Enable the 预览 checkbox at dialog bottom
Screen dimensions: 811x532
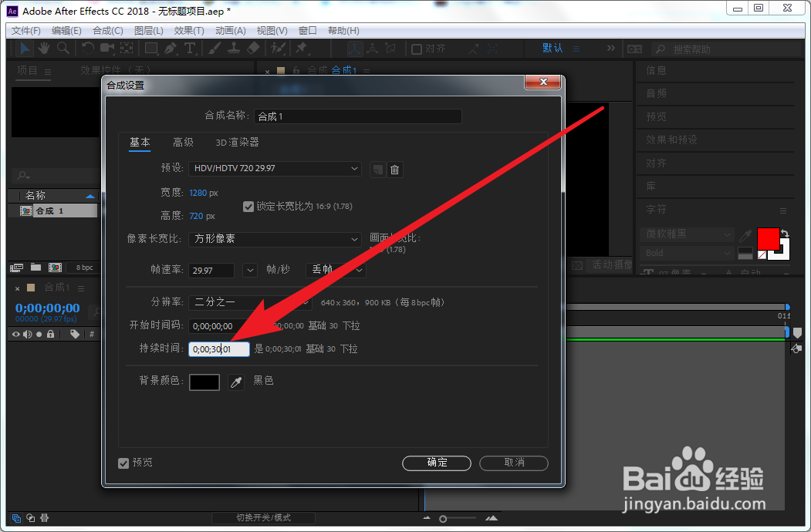(124, 463)
